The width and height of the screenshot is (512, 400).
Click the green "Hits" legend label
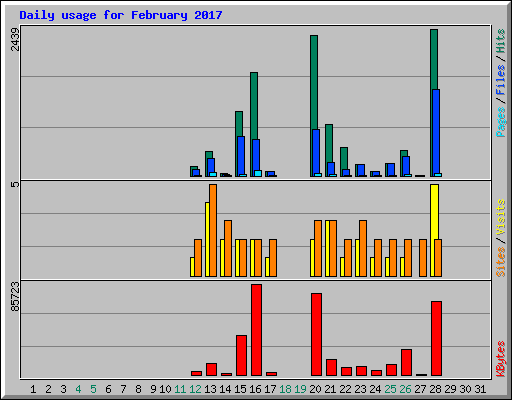click(501, 41)
